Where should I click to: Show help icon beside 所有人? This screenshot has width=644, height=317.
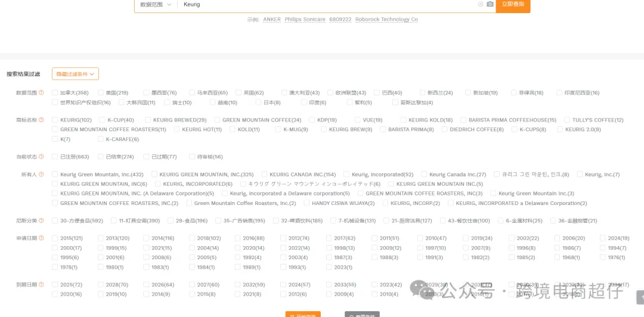coord(42,175)
